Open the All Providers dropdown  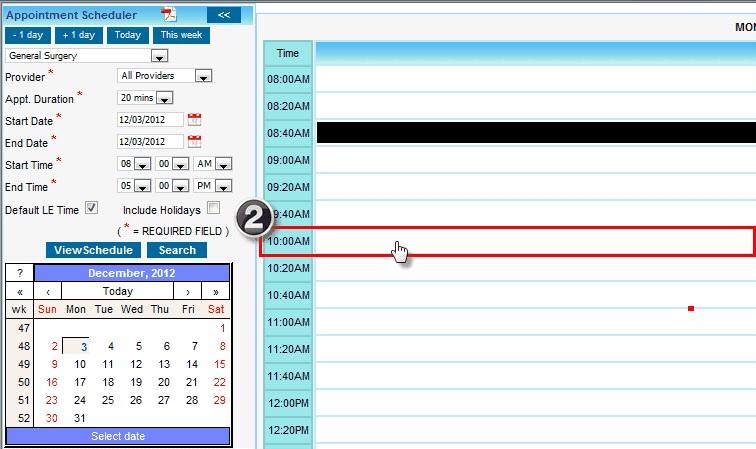coord(203,76)
